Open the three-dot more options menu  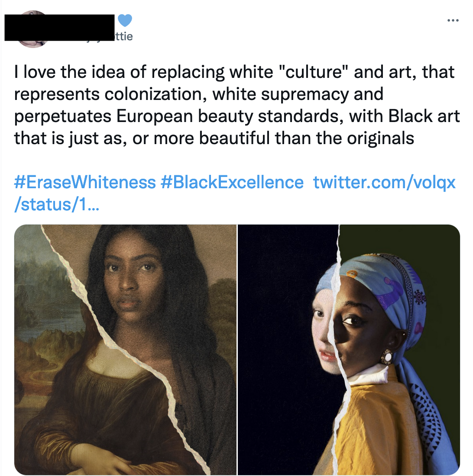pyautogui.click(x=454, y=20)
